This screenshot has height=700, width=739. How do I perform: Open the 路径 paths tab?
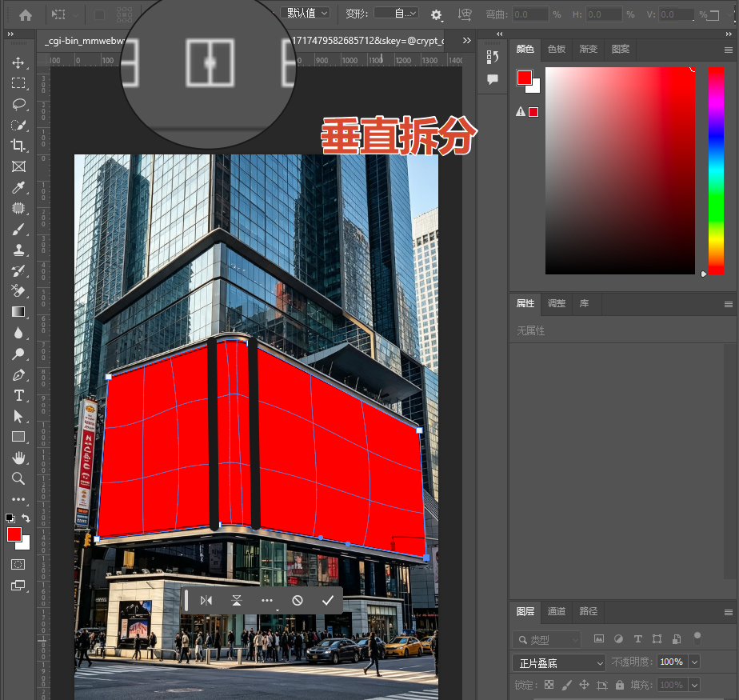[x=588, y=611]
